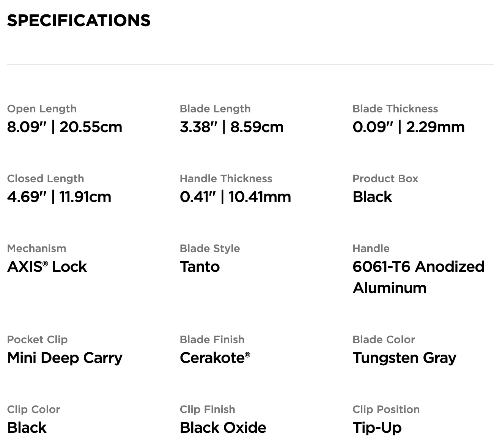Click the Tip-Up clip position value
494x448 pixels.
click(377, 427)
